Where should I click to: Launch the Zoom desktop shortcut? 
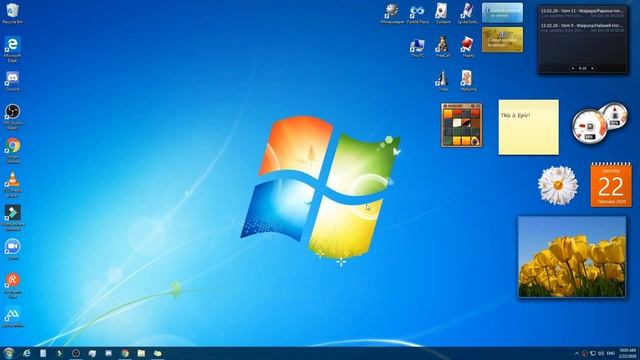pos(12,249)
